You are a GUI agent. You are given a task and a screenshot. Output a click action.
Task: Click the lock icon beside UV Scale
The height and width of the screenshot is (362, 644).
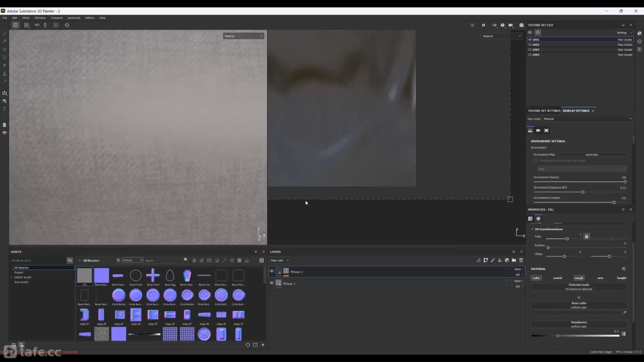587,236
